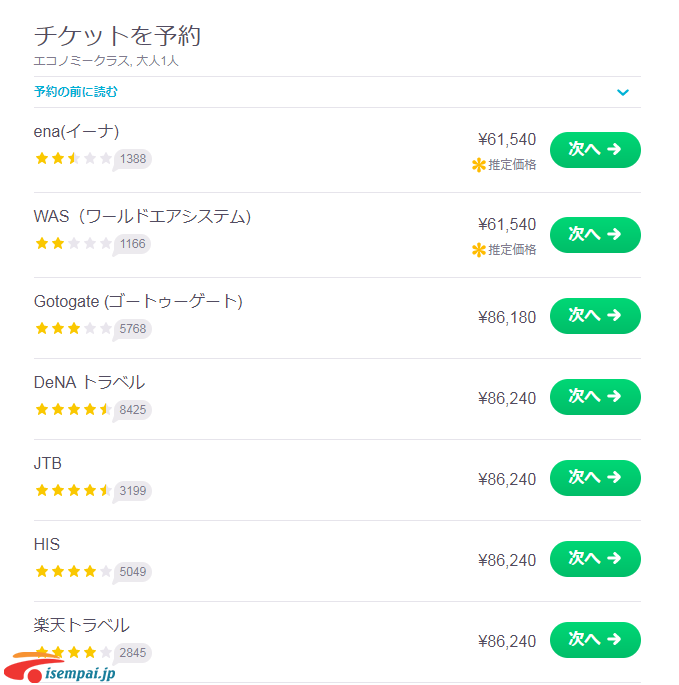
Task: Open WAS review count bubble 1166
Action: click(x=132, y=244)
